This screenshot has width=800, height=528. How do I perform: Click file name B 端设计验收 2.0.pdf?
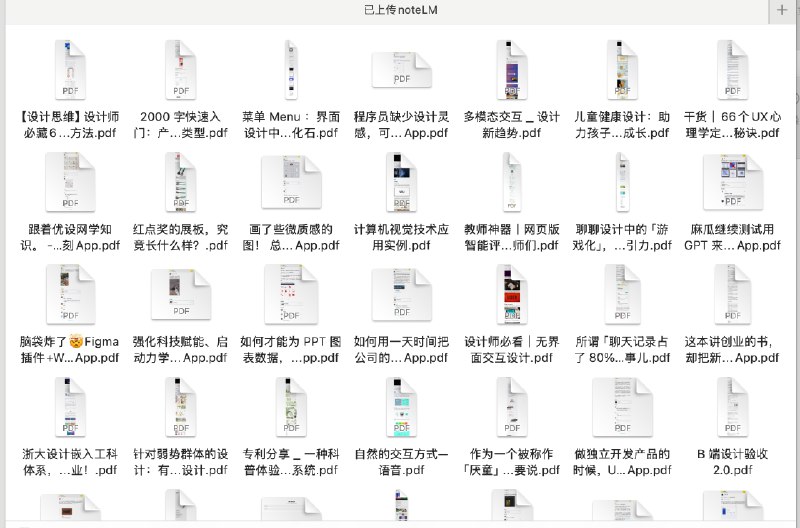coord(733,461)
